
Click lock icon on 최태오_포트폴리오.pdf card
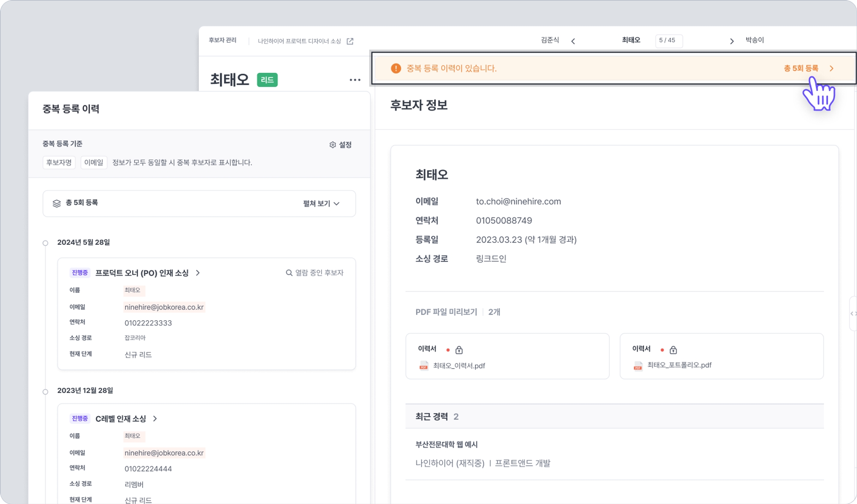(x=673, y=350)
